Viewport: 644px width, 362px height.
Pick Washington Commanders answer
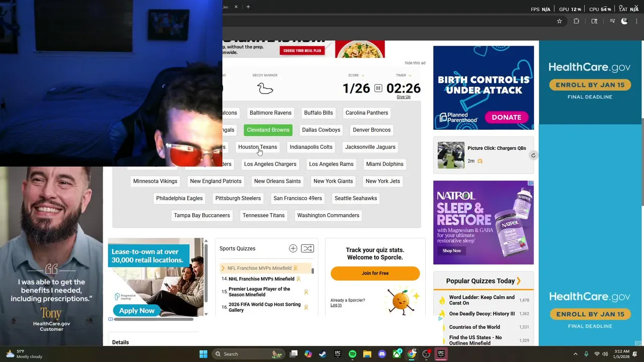pos(328,215)
